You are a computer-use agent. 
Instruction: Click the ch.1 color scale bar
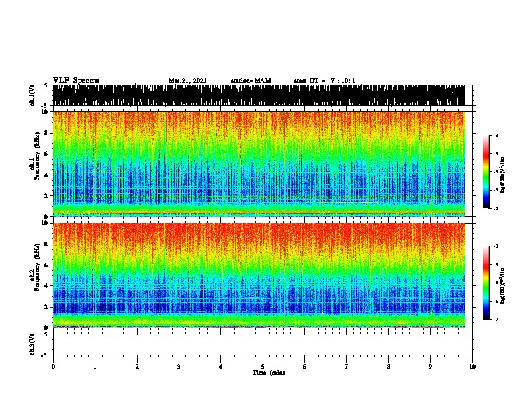pos(486,172)
